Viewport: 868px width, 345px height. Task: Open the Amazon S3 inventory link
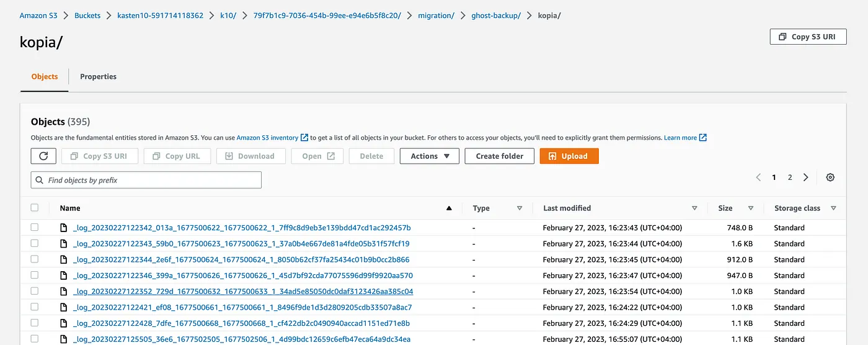click(x=267, y=138)
